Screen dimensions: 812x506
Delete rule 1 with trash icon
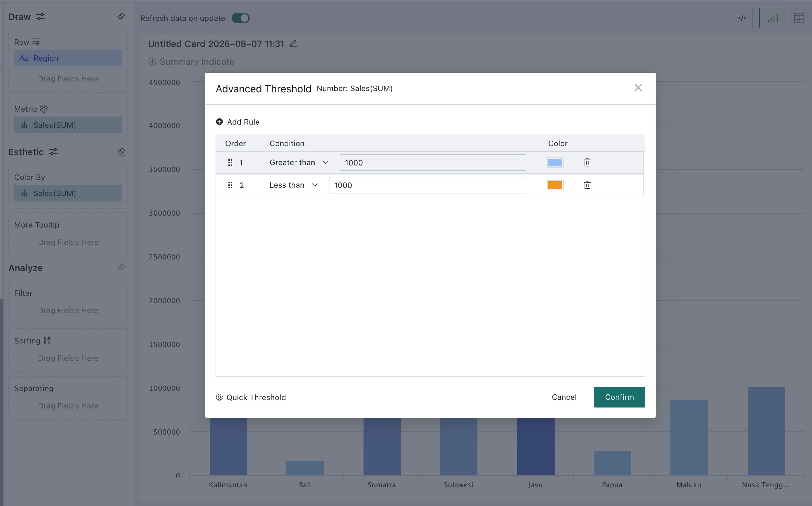coord(587,163)
